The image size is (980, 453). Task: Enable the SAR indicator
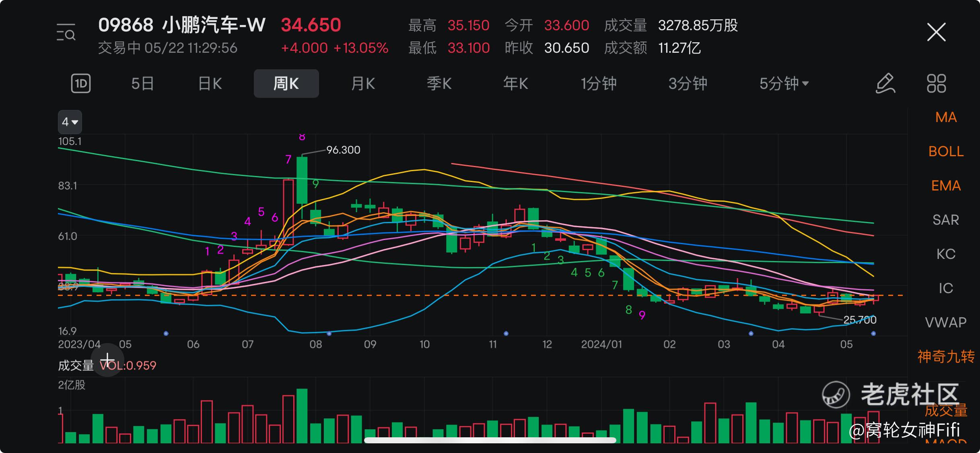click(x=945, y=220)
